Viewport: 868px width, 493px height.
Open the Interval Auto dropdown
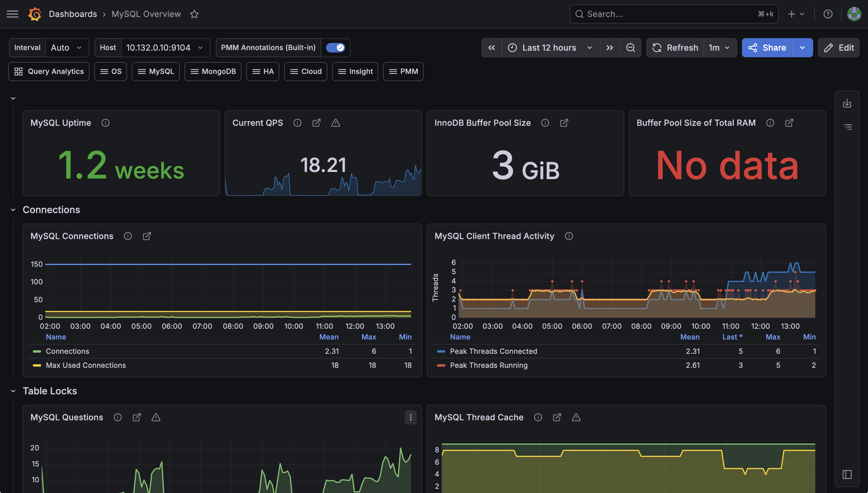tap(67, 48)
